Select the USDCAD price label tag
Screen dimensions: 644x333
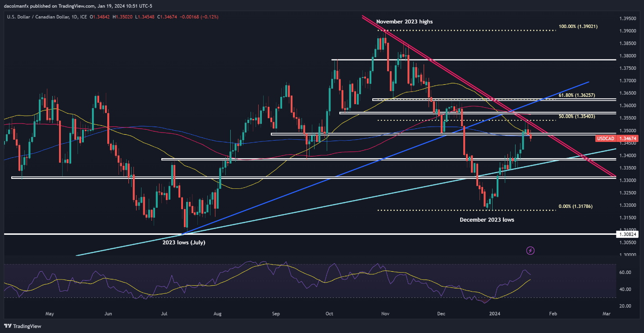coord(605,139)
